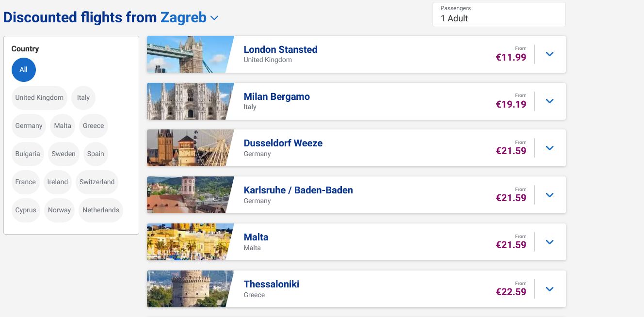The height and width of the screenshot is (317, 644).
Task: Expand the Milan Bergamo flight row chevron
Action: click(x=549, y=101)
